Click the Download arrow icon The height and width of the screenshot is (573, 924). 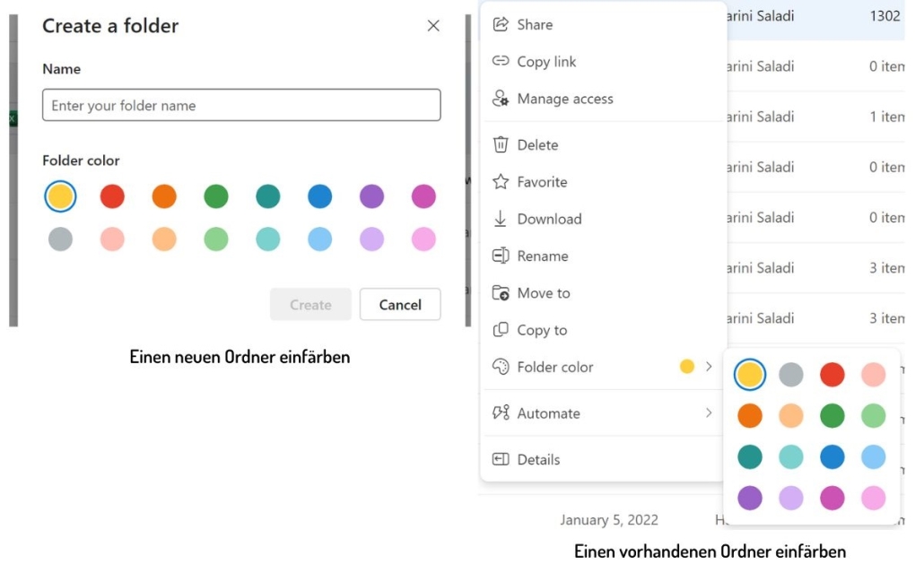[501, 219]
